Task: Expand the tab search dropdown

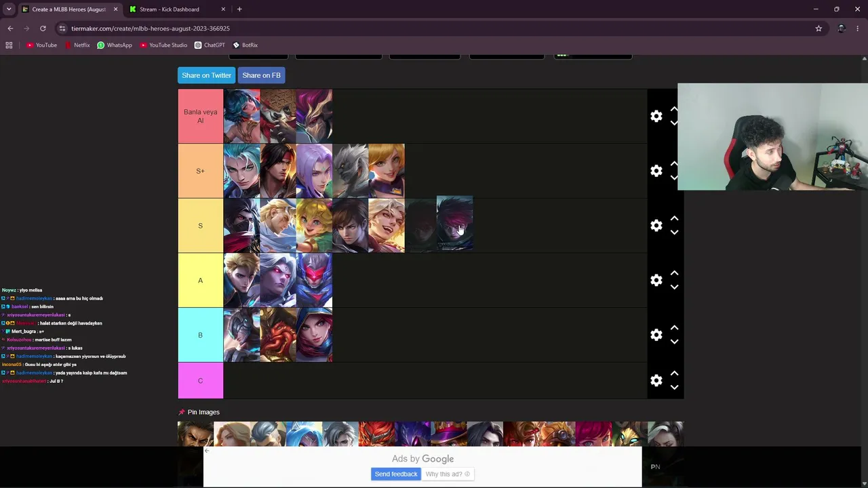Action: coord(9,9)
